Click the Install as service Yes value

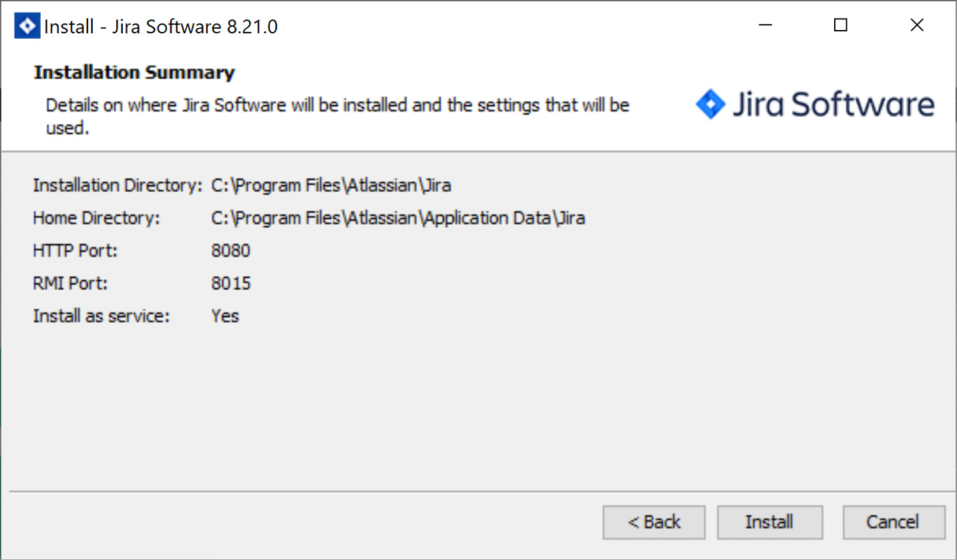[x=225, y=316]
